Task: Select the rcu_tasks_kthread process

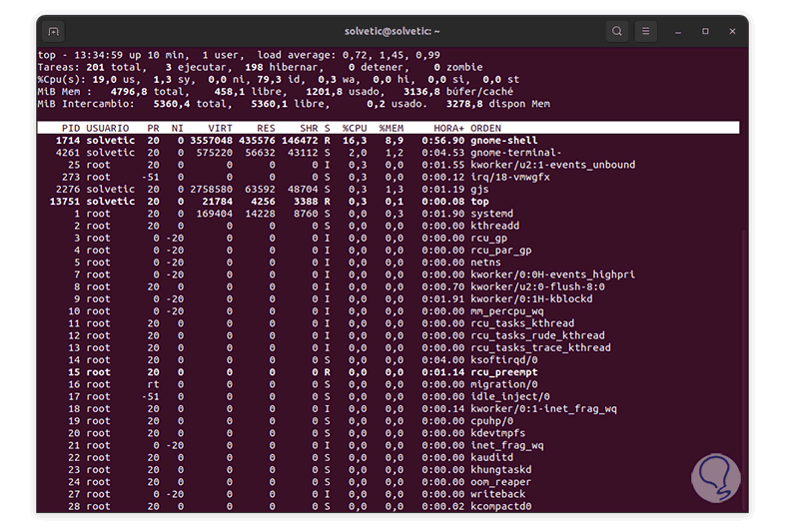Action: click(x=522, y=323)
